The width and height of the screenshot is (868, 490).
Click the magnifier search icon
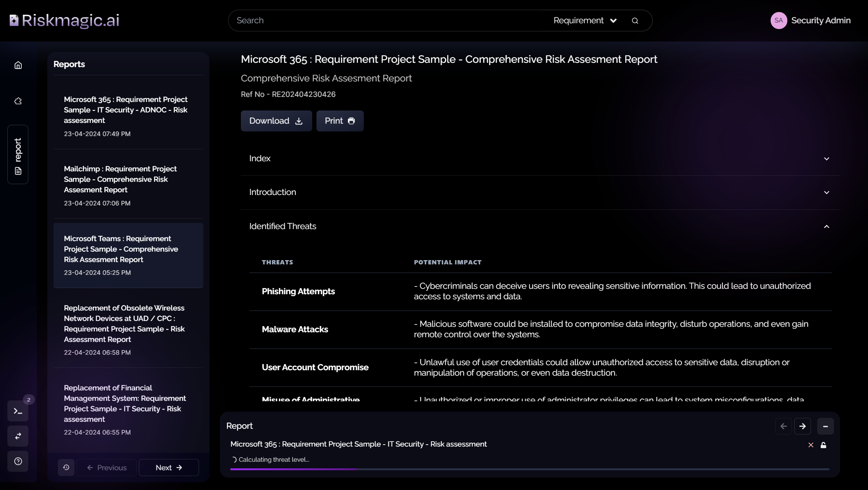(x=635, y=21)
